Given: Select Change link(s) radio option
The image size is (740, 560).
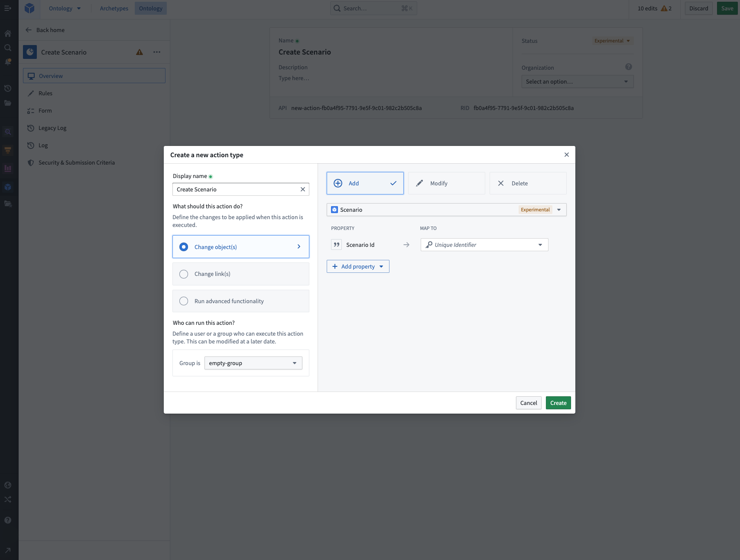Looking at the screenshot, I should (241, 274).
